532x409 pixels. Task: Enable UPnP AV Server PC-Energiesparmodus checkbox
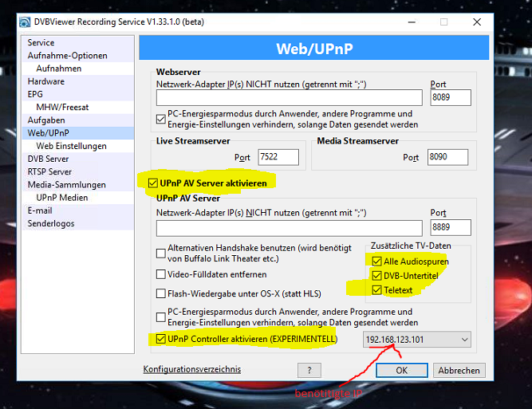pyautogui.click(x=161, y=317)
